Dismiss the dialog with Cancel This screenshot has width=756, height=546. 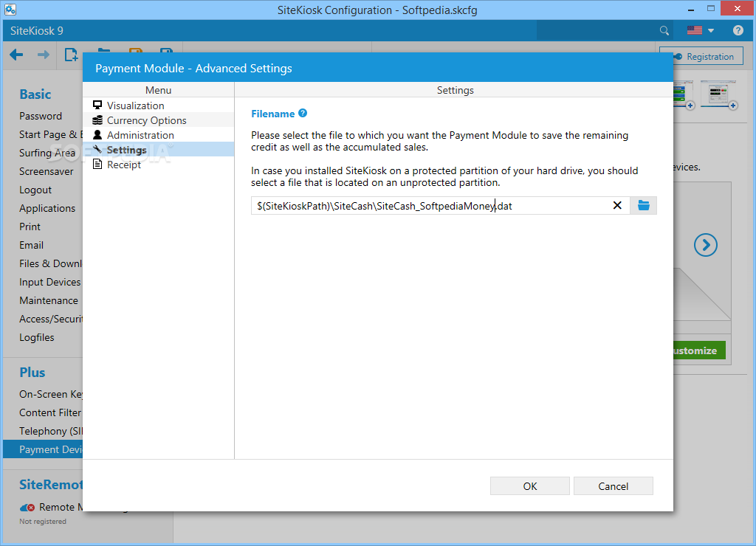click(614, 485)
